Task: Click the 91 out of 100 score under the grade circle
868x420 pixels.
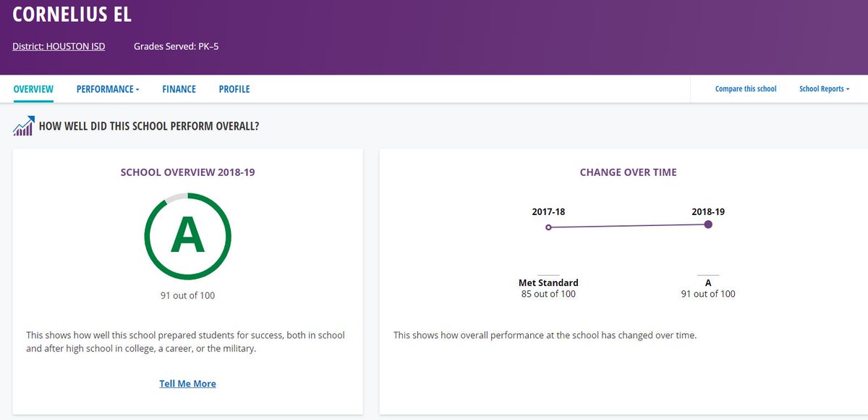Action: pyautogui.click(x=187, y=295)
